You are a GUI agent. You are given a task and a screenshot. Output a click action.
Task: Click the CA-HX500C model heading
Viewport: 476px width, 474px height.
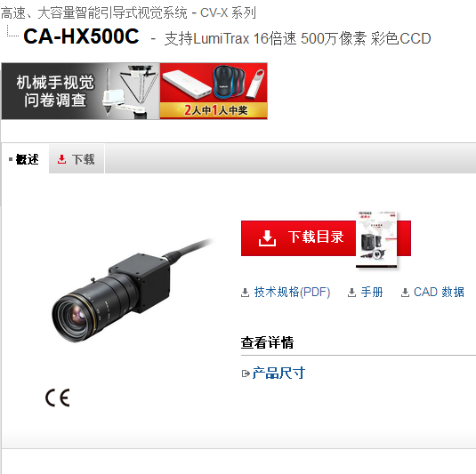point(81,36)
